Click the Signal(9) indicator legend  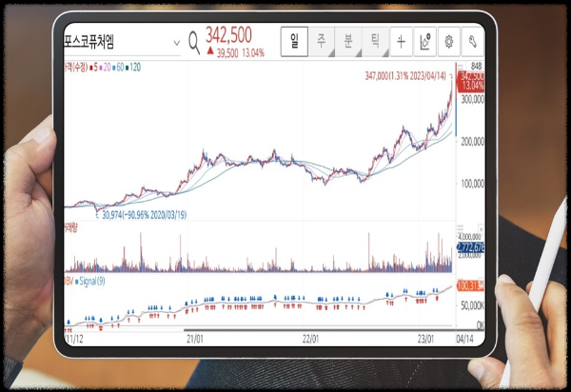click(x=90, y=281)
